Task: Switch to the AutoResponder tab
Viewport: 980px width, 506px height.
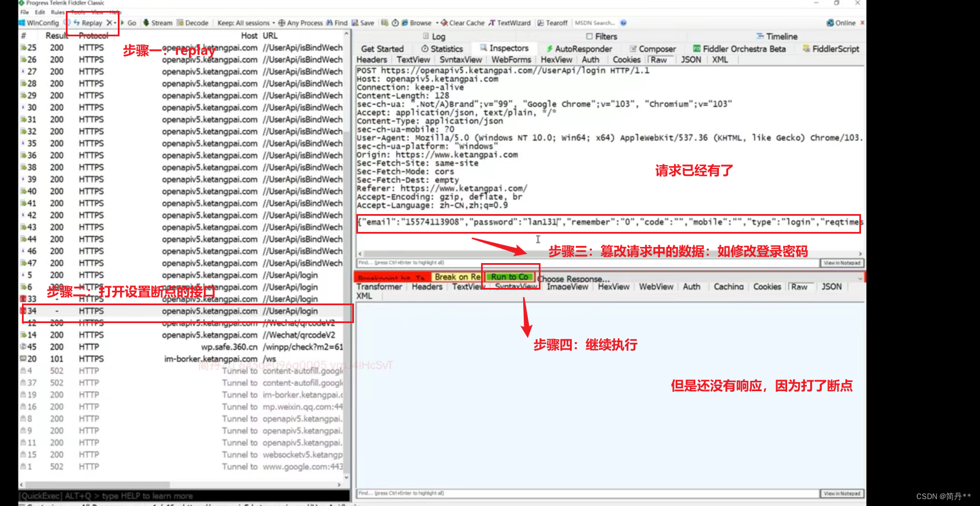Action: (x=579, y=49)
